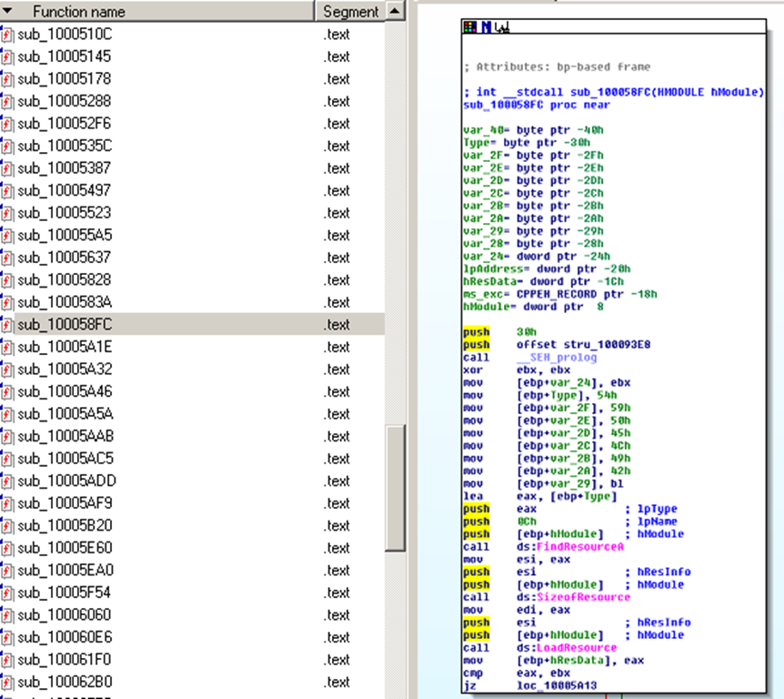Sort by the Function name column
Image resolution: width=784 pixels, height=699 pixels.
(x=79, y=12)
